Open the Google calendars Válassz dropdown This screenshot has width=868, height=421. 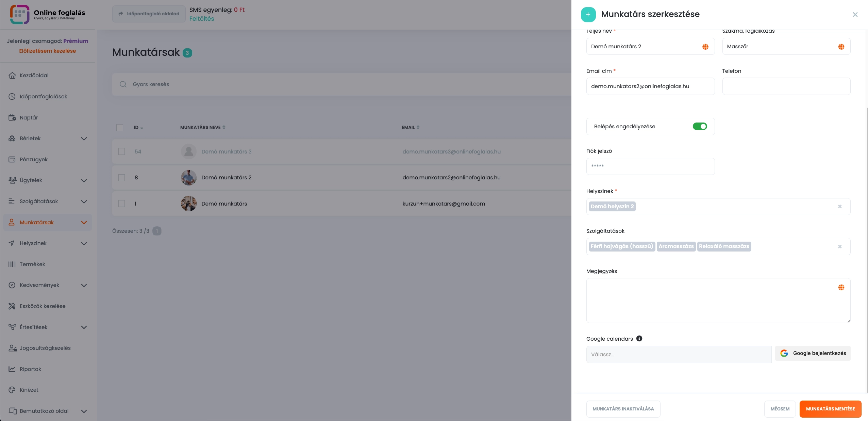[679, 354]
